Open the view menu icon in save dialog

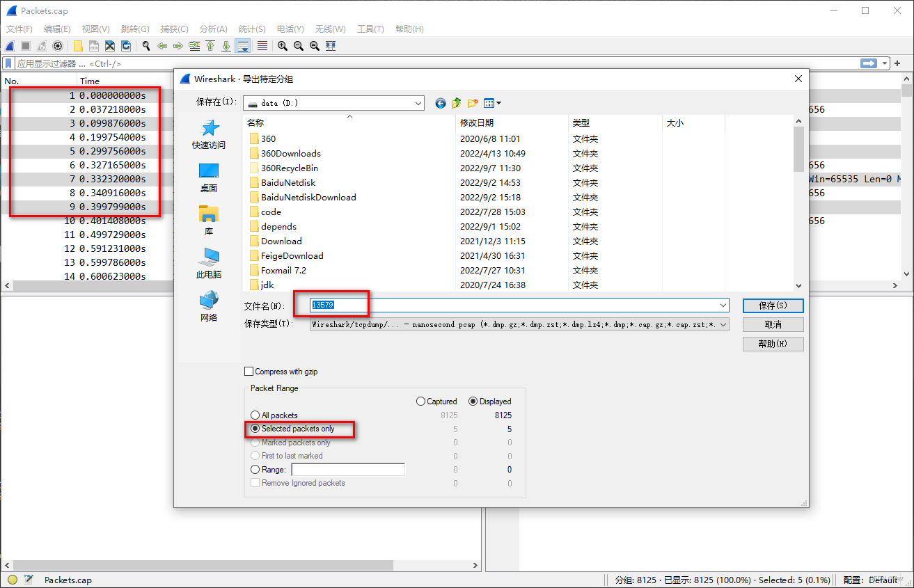coord(492,103)
